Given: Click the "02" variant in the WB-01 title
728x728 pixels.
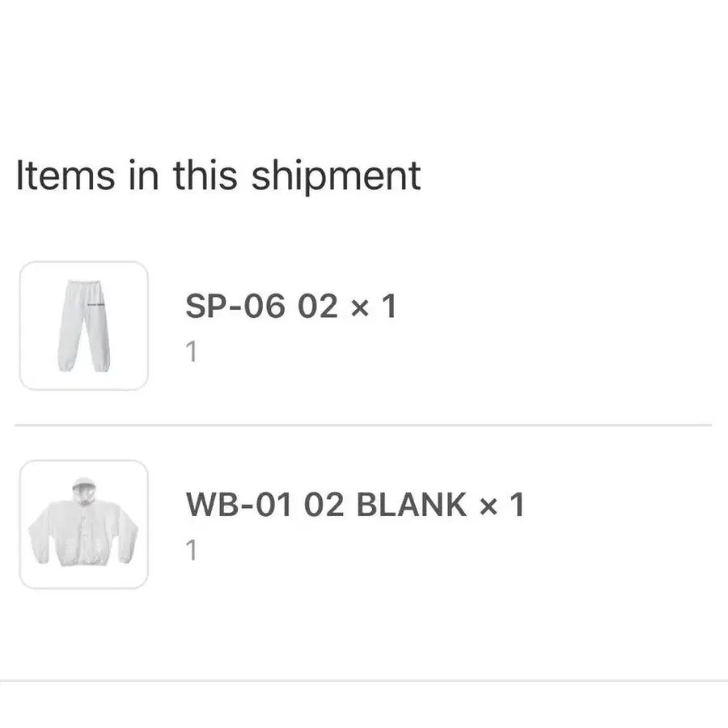Looking at the screenshot, I should [x=325, y=505].
